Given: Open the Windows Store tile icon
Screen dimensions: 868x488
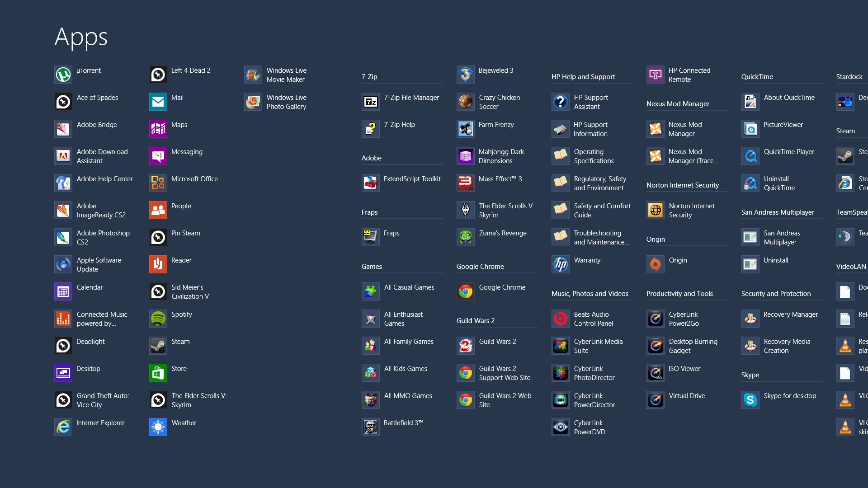Looking at the screenshot, I should [158, 373].
